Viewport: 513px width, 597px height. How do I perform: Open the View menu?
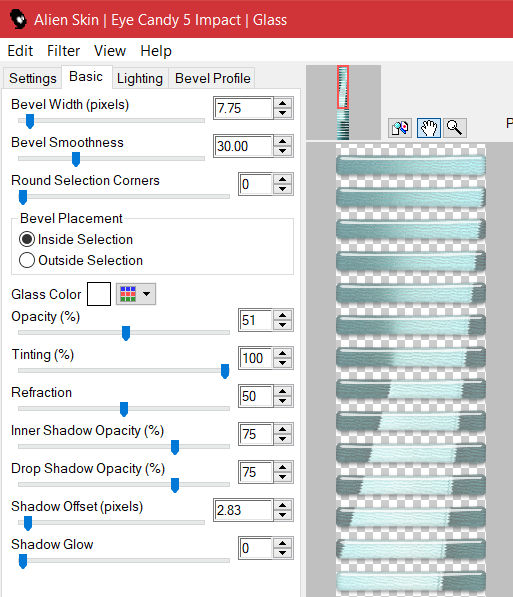[110, 51]
